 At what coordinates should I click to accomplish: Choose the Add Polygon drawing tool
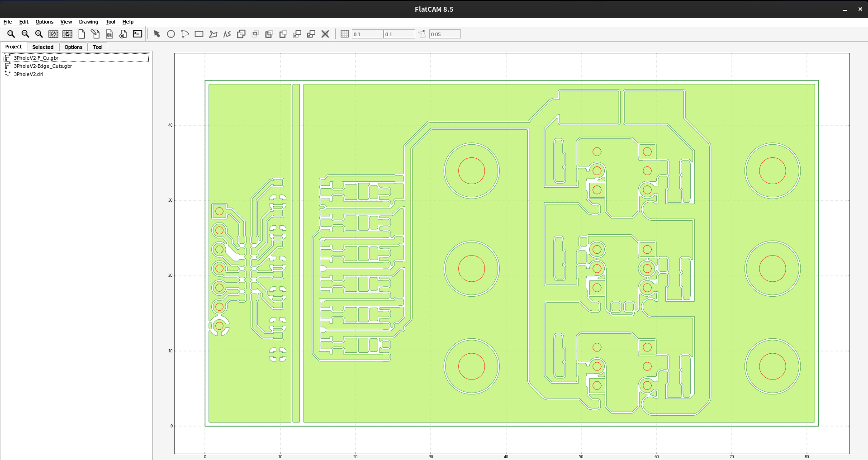[x=213, y=34]
